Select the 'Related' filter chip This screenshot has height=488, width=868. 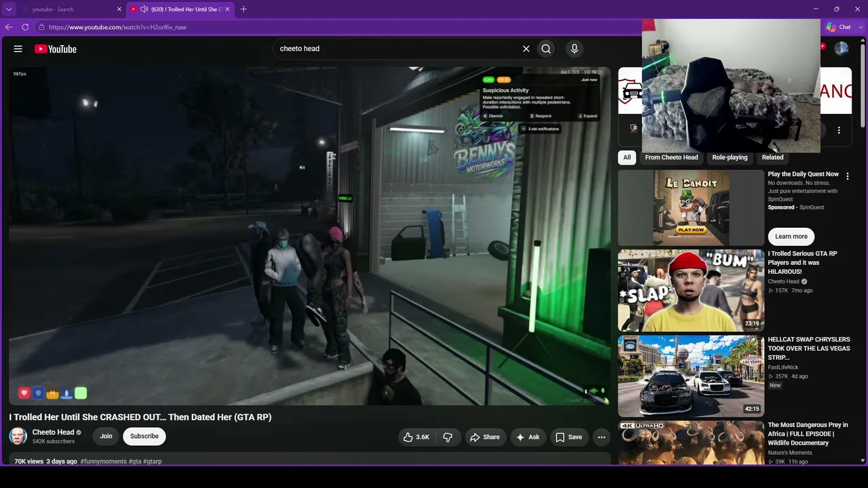(x=772, y=157)
